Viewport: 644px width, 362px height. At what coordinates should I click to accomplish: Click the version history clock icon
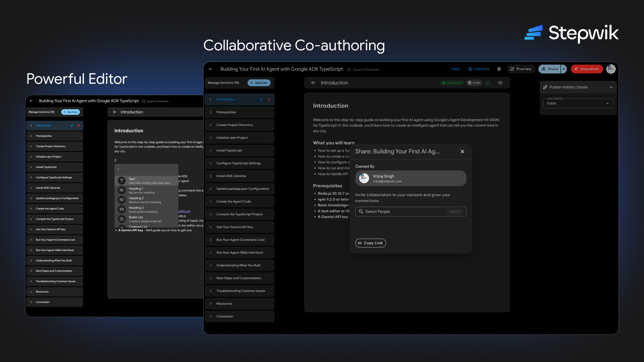tap(500, 83)
